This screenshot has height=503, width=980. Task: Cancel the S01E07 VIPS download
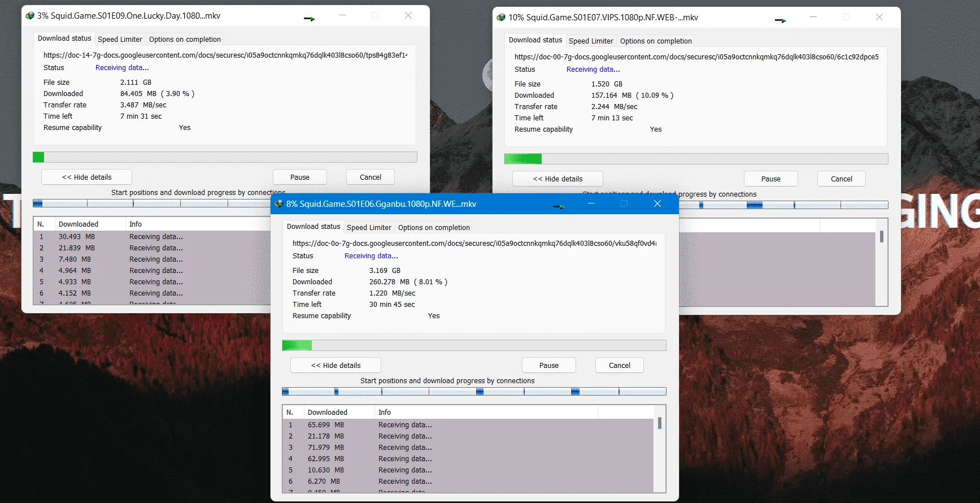(842, 179)
